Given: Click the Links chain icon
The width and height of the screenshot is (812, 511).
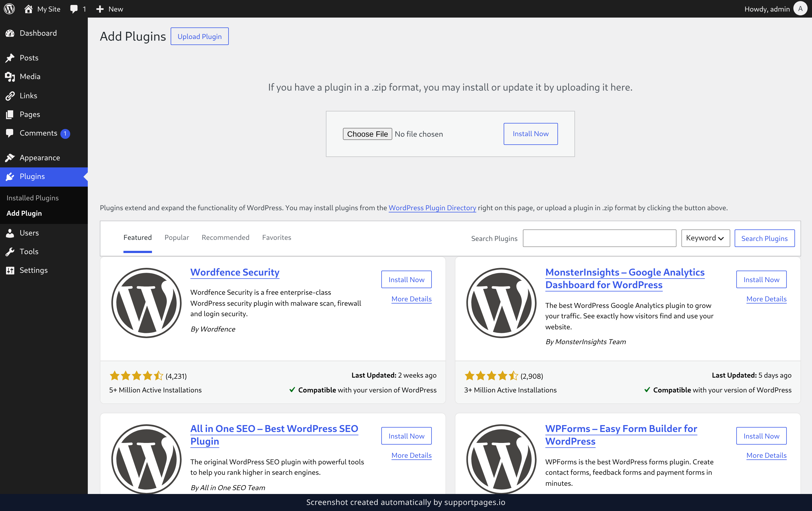Looking at the screenshot, I should click(10, 96).
